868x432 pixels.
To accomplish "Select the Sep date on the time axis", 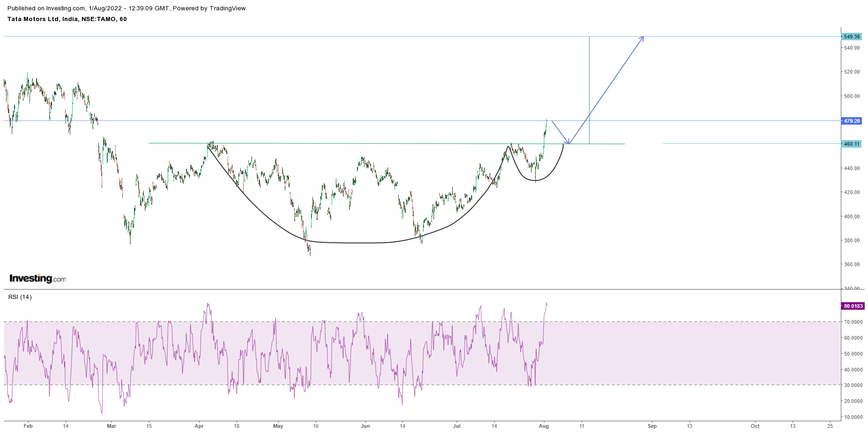I will point(652,426).
